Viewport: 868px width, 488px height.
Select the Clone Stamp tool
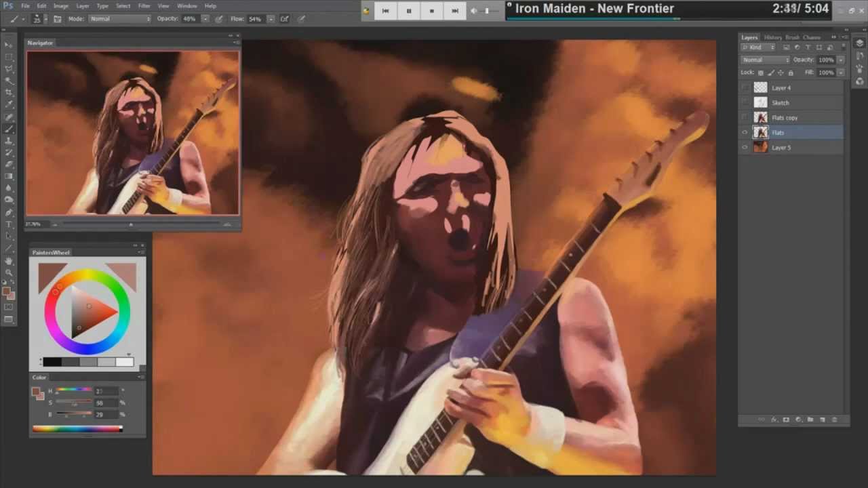tap(9, 140)
